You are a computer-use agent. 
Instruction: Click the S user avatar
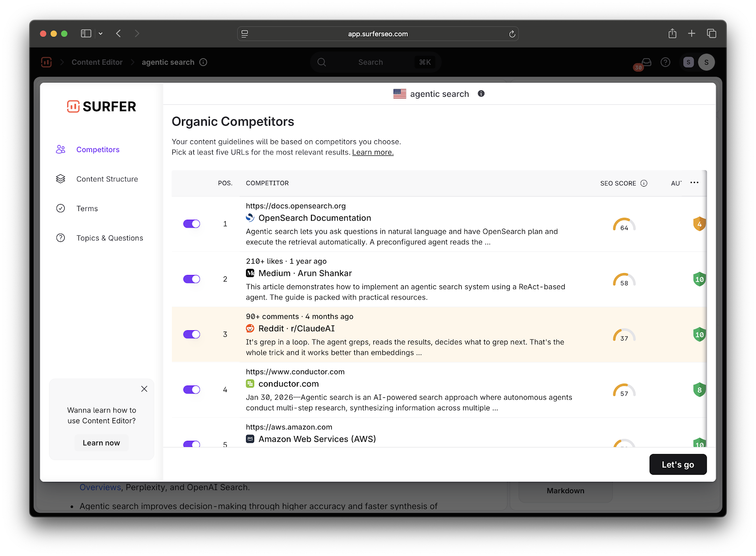click(x=706, y=62)
